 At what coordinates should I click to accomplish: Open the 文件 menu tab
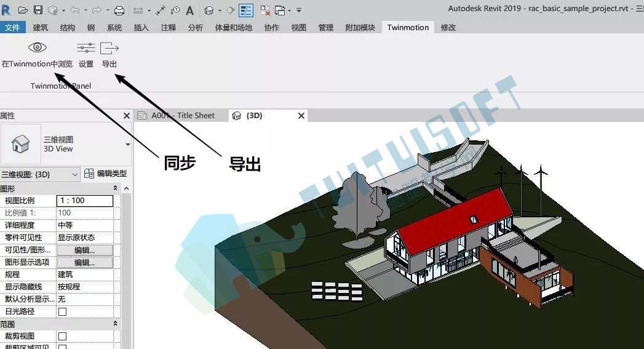coord(13,28)
